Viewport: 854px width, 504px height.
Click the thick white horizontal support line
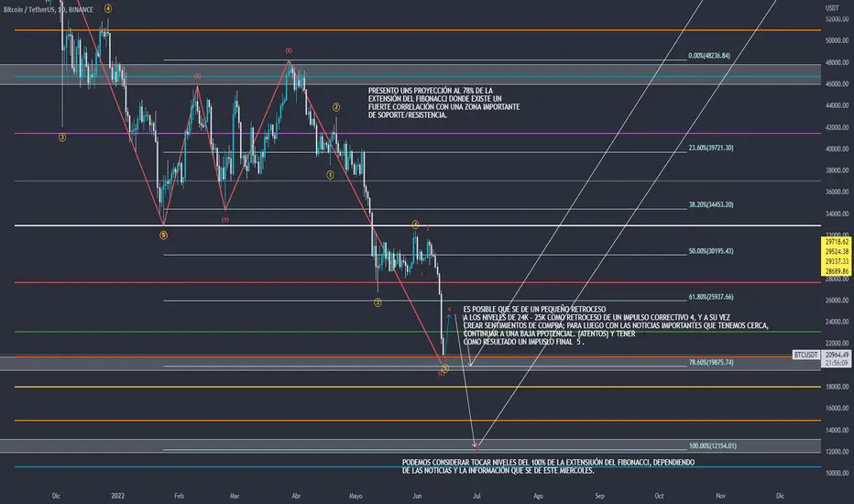pos(417,225)
